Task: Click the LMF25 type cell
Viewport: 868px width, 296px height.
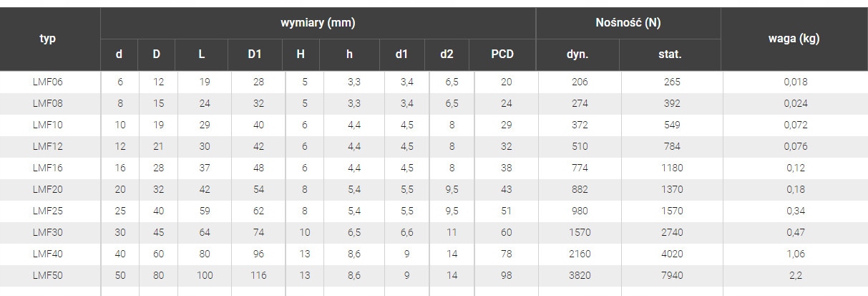Action: (x=48, y=211)
